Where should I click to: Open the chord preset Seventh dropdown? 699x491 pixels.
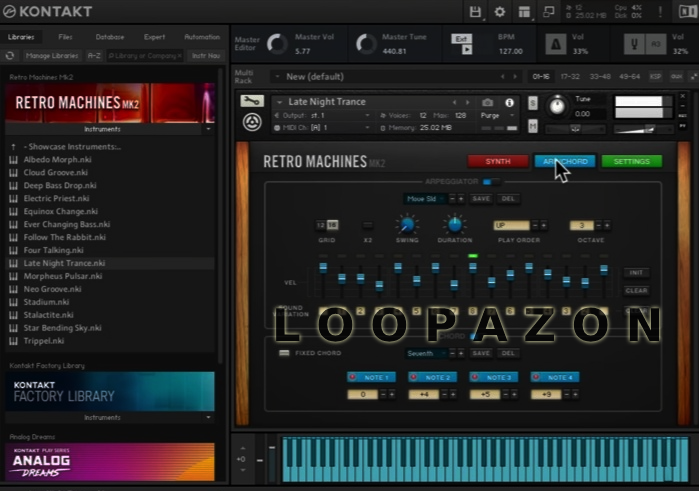point(424,353)
